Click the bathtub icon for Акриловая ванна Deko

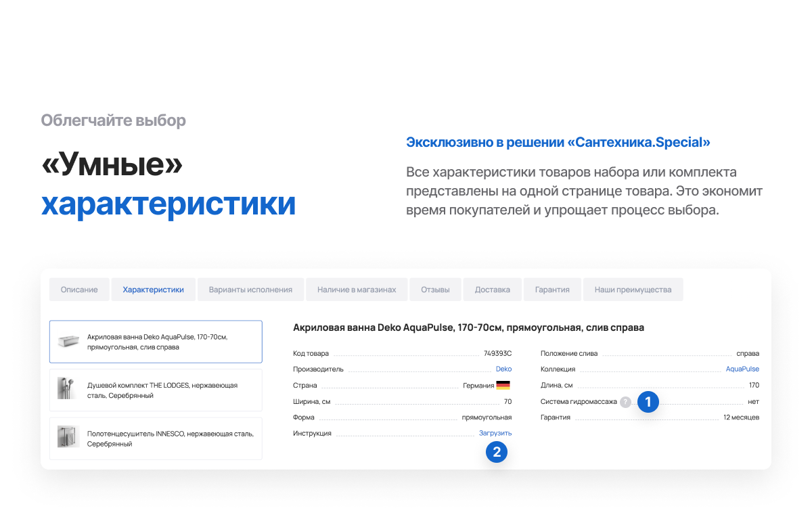click(x=68, y=342)
